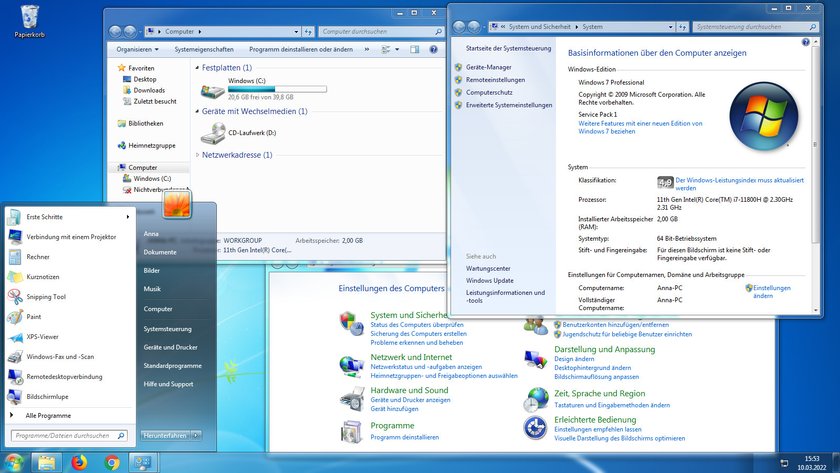Click the Windows Start orb
Viewport: 840px width, 473px height.
tap(14, 462)
